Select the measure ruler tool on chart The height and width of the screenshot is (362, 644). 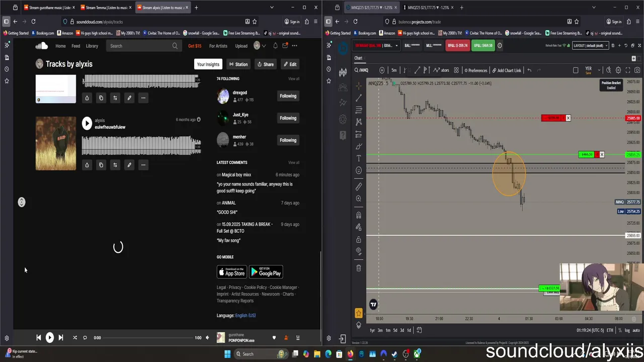coord(359,187)
